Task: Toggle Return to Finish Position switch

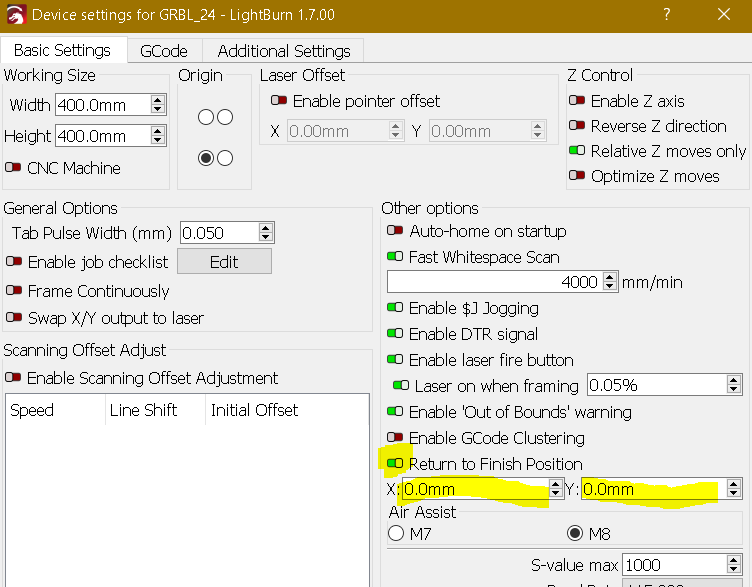Action: (x=395, y=463)
